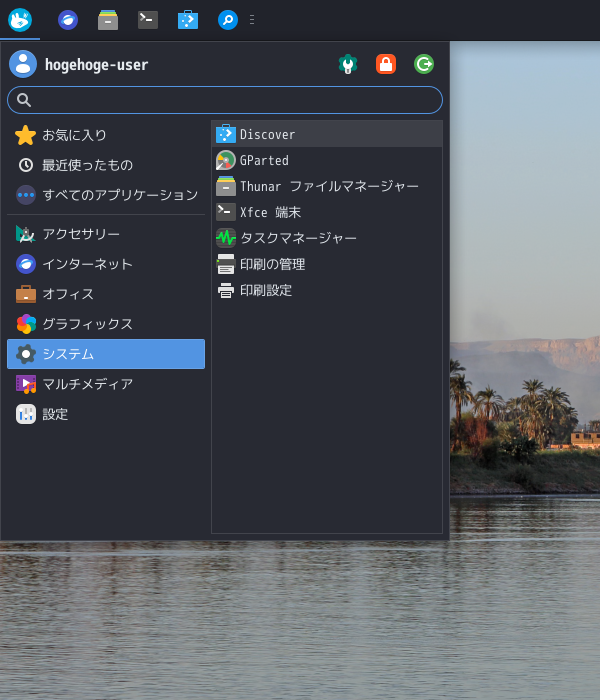Screen dimensions: 600x700
Task: Open the グラフィックス category
Action: point(106,324)
